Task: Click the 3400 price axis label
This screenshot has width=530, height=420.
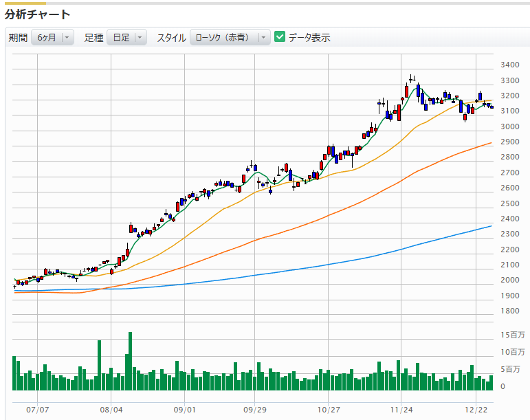Action: (509, 65)
